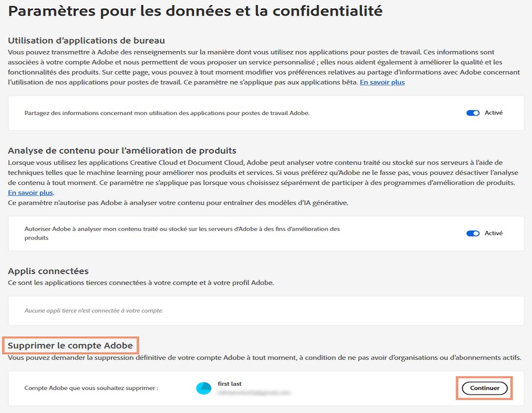This screenshot has height=413, width=532.
Task: Click 'Activé' label beside desktop usage toggle
Action: click(x=494, y=112)
